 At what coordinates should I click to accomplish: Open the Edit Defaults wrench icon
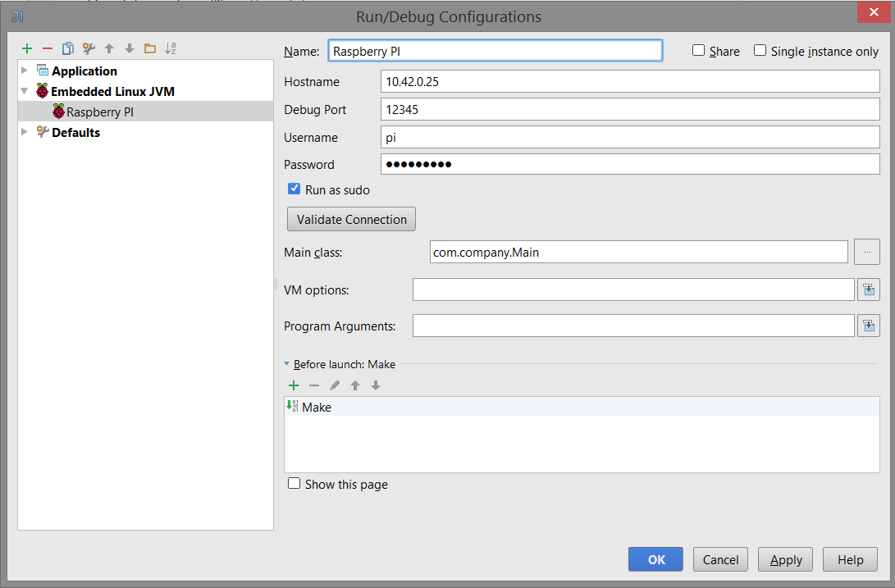click(x=89, y=48)
